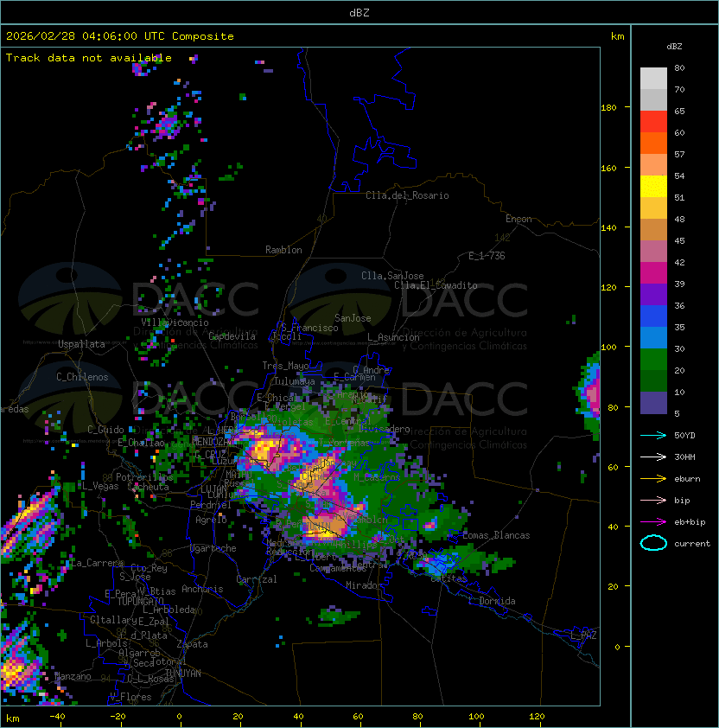Image resolution: width=719 pixels, height=728 pixels.
Task: Click the '30HM' legend label
Action: pyautogui.click(x=684, y=457)
